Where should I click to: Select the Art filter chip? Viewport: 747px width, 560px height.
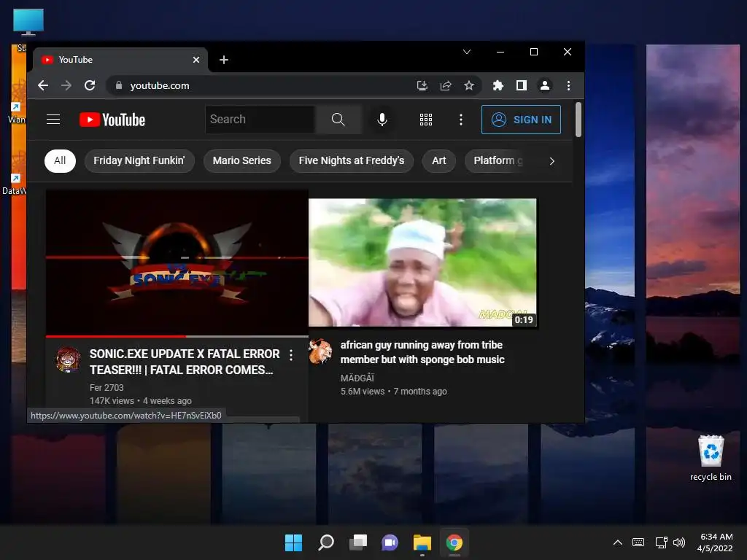(438, 161)
